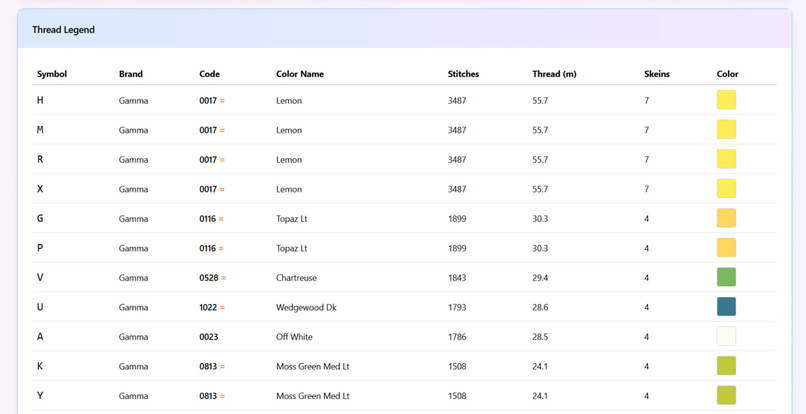This screenshot has width=806, height=414.
Task: Click the thread length 29.4
Action: [540, 278]
